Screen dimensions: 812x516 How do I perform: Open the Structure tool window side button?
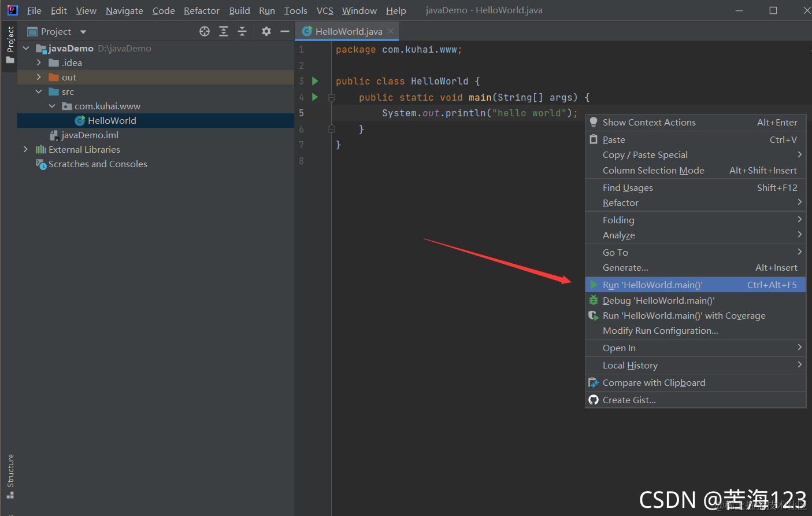tap(10, 477)
